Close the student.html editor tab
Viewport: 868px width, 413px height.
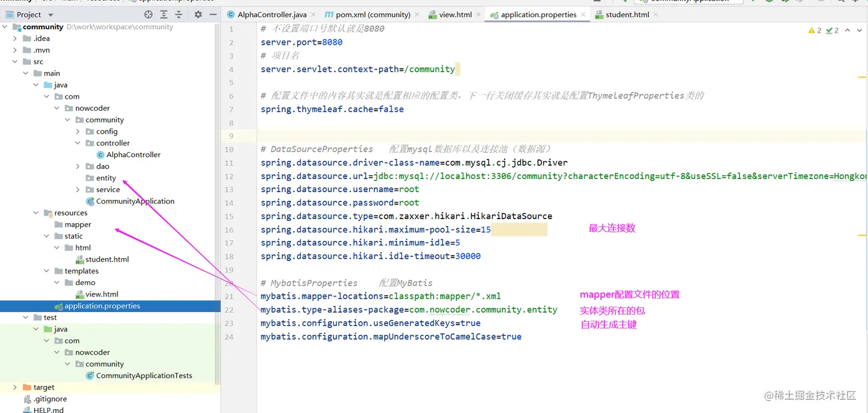click(x=656, y=15)
